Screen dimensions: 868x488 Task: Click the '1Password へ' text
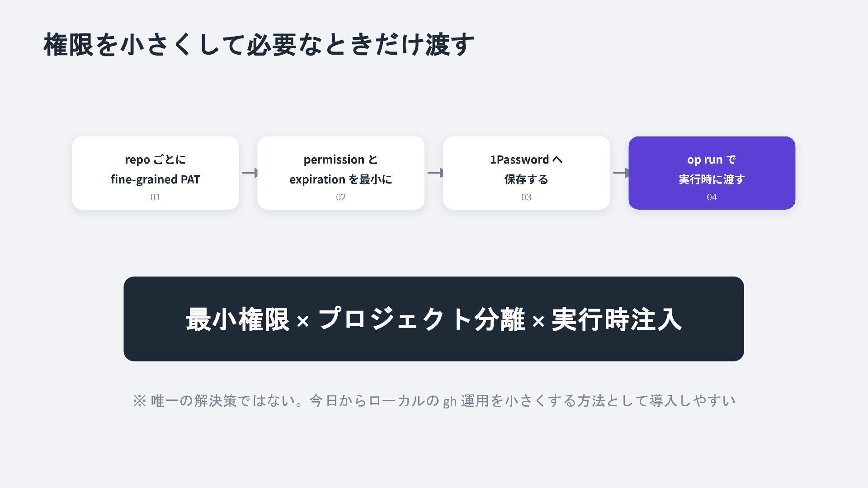click(526, 160)
